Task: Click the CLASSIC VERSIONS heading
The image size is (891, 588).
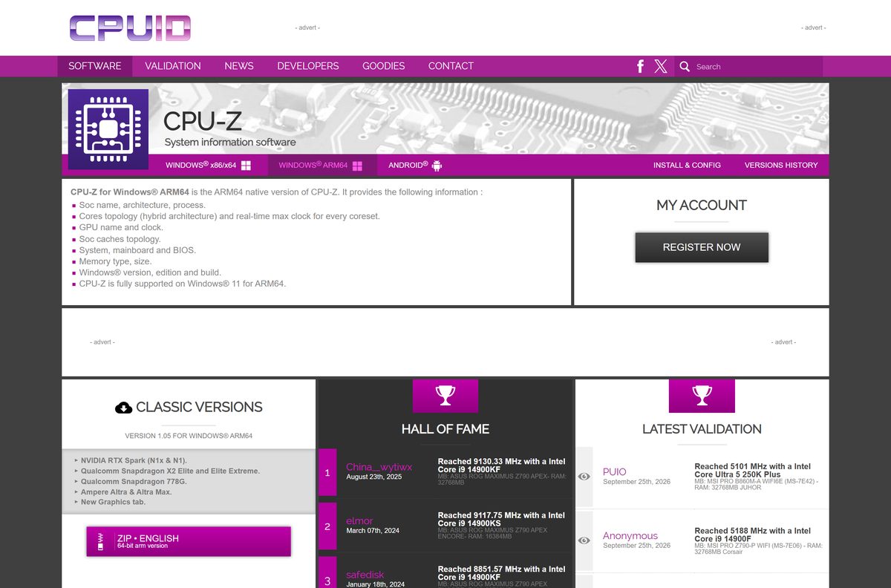Action: coord(199,407)
